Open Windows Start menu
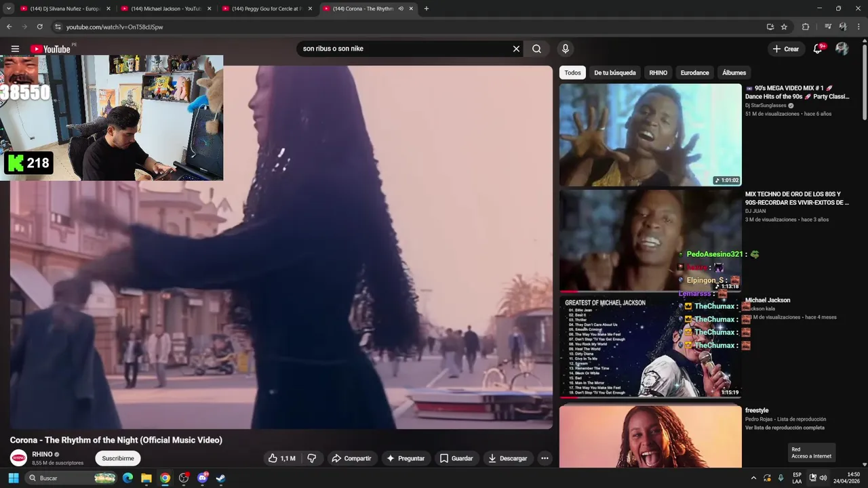 click(13, 478)
